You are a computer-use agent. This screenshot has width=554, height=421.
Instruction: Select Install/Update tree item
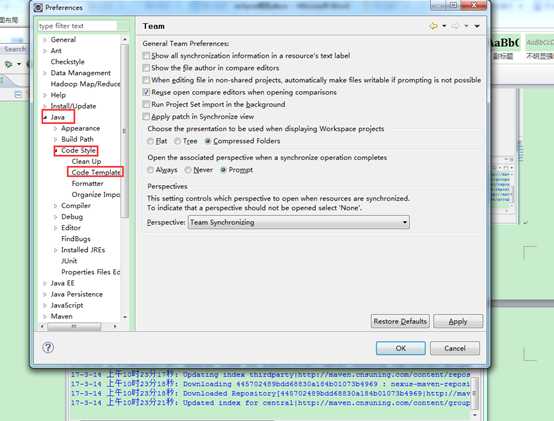73,106
